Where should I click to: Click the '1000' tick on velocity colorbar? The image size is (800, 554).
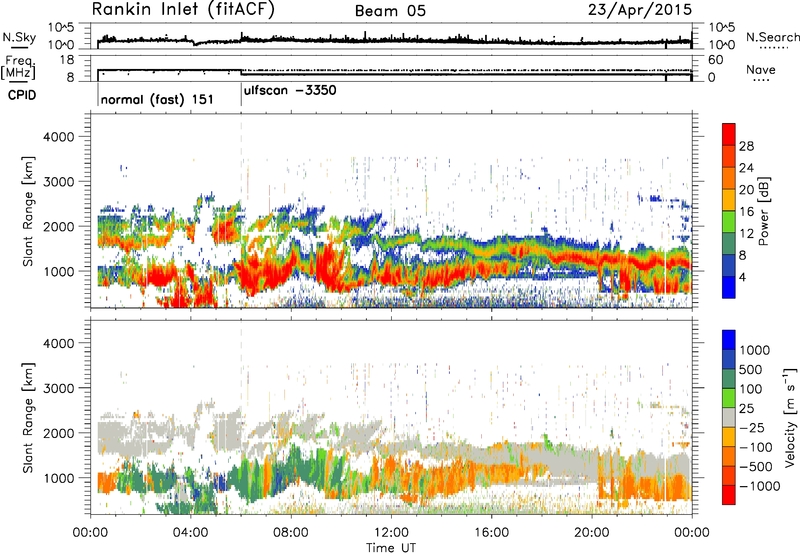754,350
